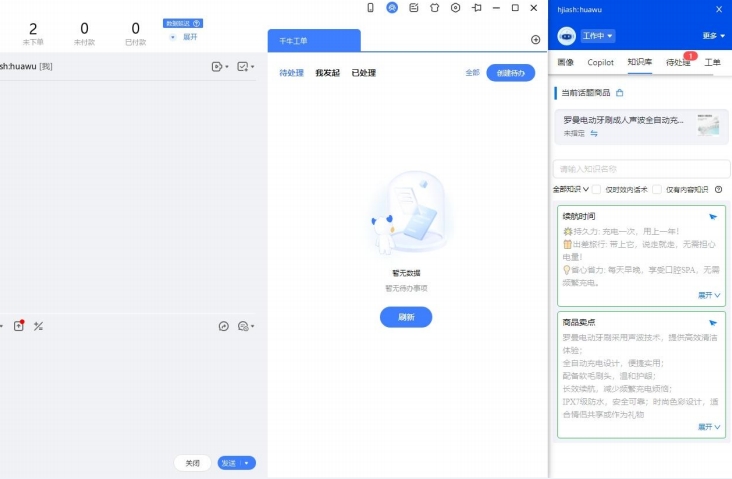Expand the 商品卖点 card with 展开
Image resolution: width=732 pixels, height=479 pixels.
tap(709, 427)
